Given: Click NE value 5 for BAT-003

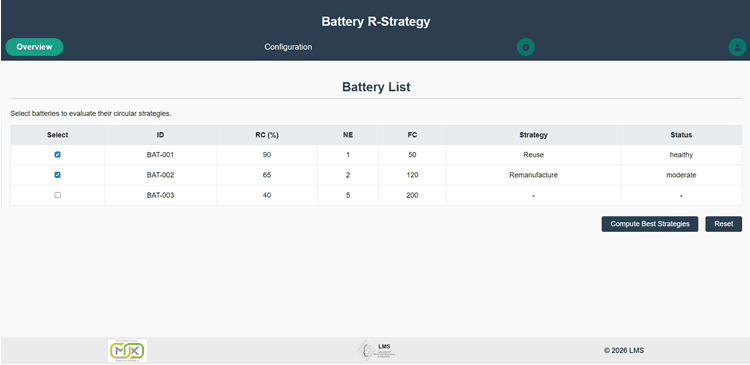Looking at the screenshot, I should [348, 195].
